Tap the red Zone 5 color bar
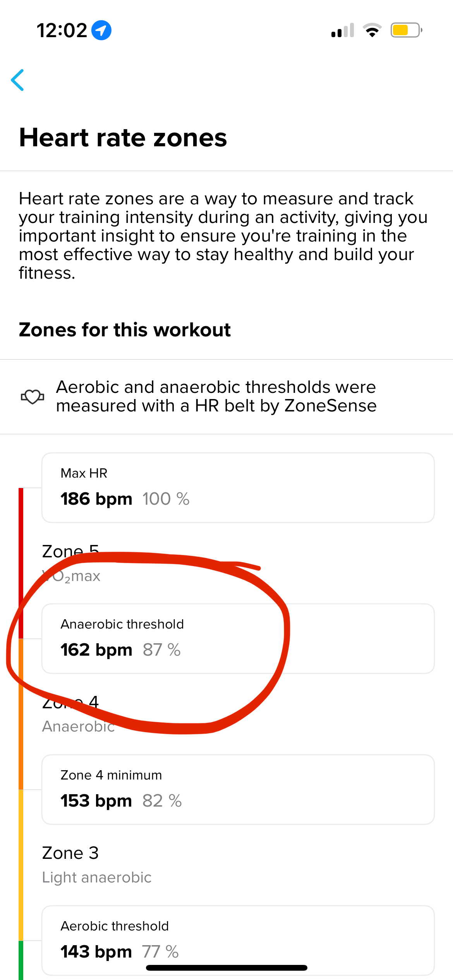 (x=21, y=563)
